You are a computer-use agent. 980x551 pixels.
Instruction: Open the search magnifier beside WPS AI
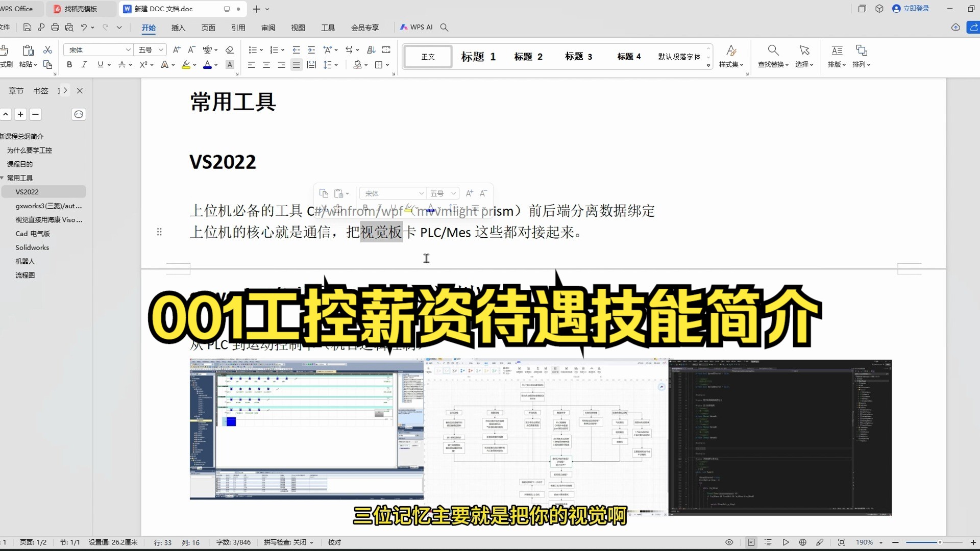tap(444, 28)
